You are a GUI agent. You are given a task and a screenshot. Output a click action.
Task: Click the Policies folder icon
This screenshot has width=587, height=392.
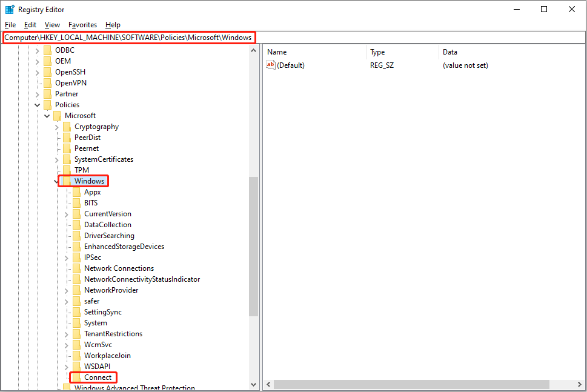coord(47,104)
